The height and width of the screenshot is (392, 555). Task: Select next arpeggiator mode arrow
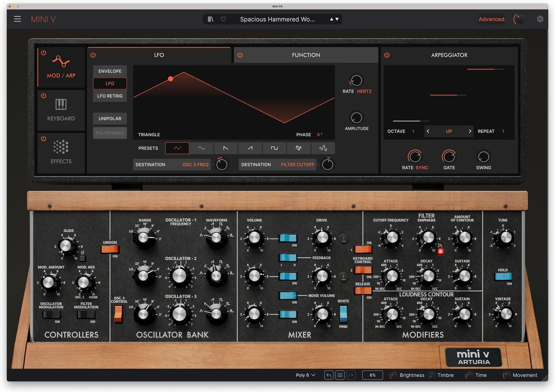pyautogui.click(x=470, y=131)
